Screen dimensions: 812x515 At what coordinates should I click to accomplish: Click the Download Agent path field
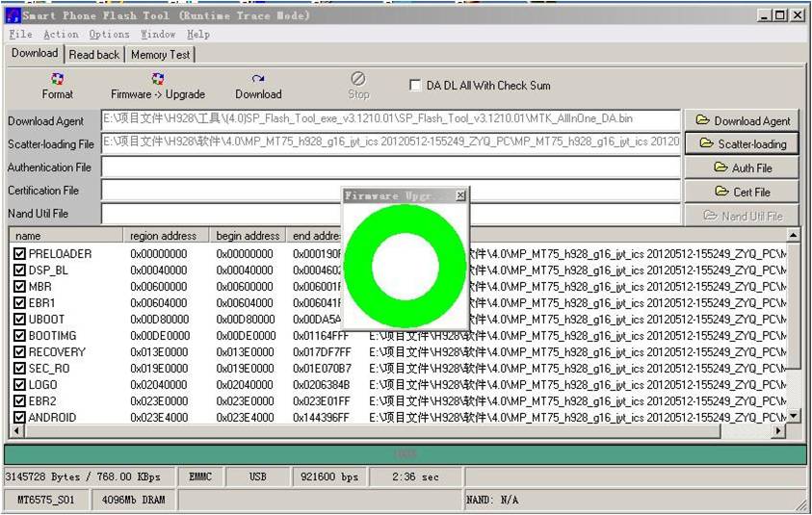pos(391,119)
